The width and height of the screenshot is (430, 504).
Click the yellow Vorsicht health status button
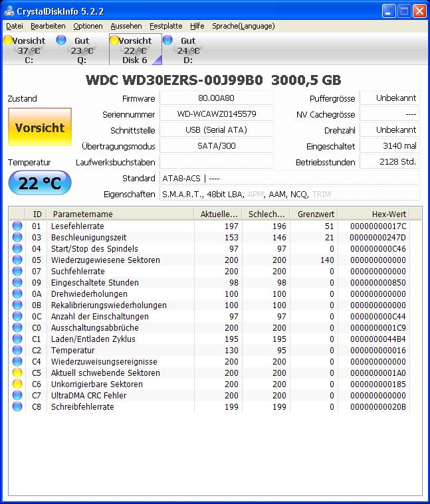40,127
